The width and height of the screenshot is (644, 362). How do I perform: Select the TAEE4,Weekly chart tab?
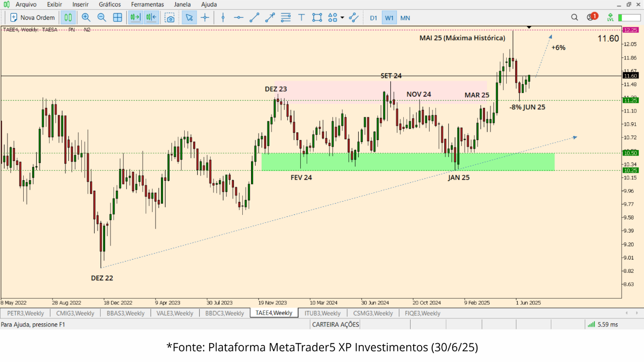coord(274,313)
